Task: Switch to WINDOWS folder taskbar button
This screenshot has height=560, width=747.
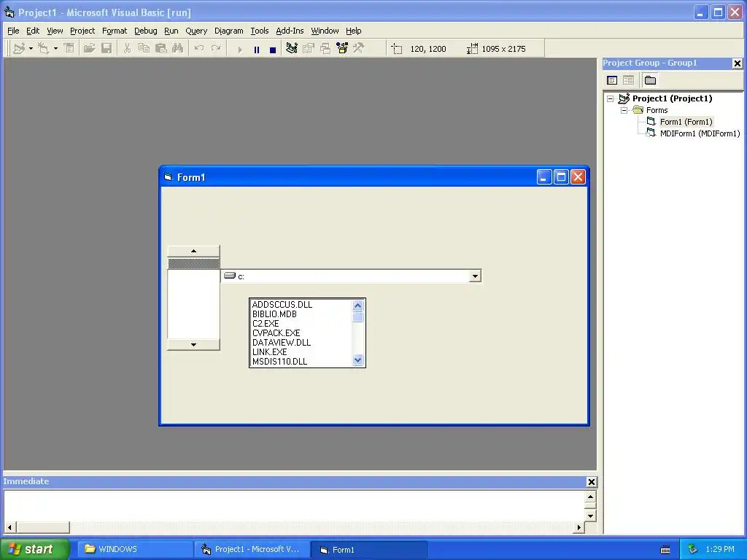Action: tap(135, 549)
